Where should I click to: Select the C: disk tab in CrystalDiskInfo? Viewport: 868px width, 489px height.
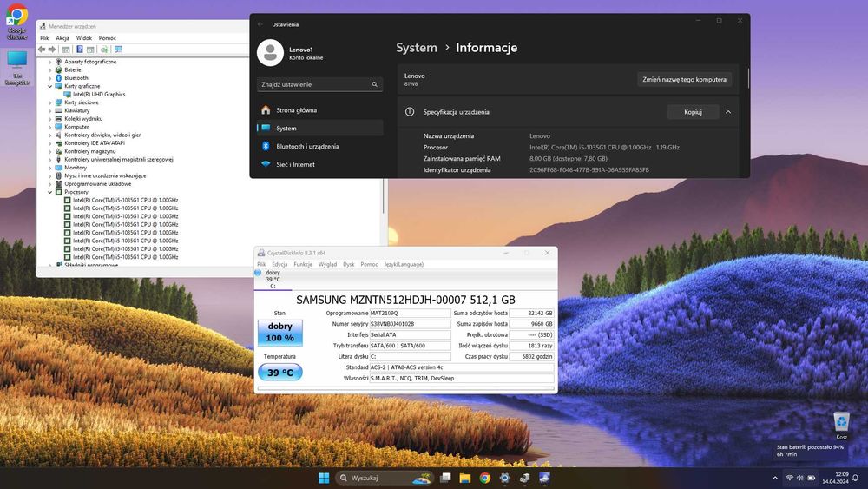273,280
